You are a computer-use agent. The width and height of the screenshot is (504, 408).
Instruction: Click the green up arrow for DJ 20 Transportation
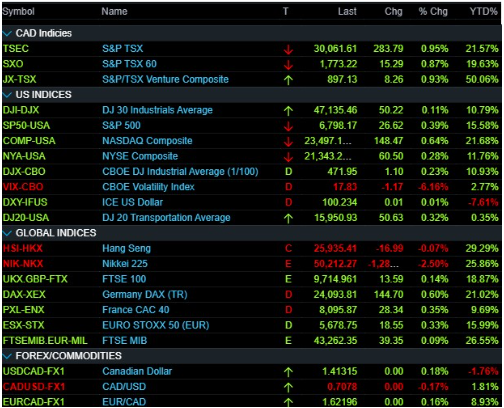click(288, 218)
